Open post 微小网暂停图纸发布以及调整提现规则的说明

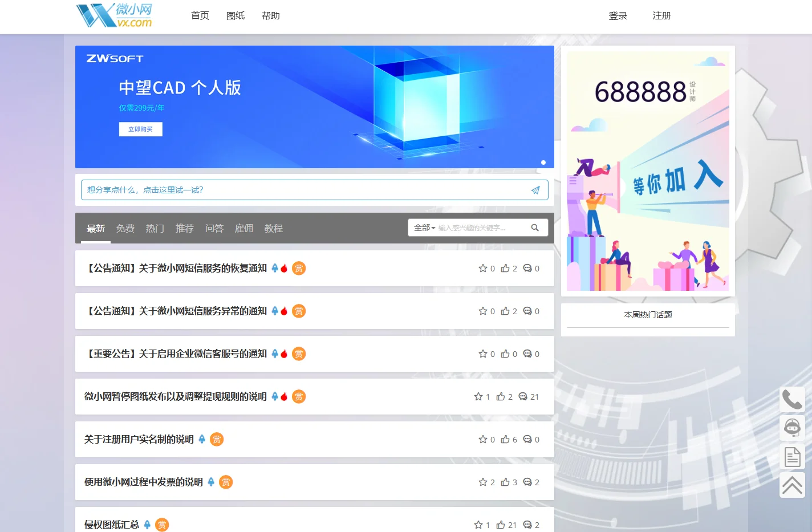pyautogui.click(x=176, y=397)
